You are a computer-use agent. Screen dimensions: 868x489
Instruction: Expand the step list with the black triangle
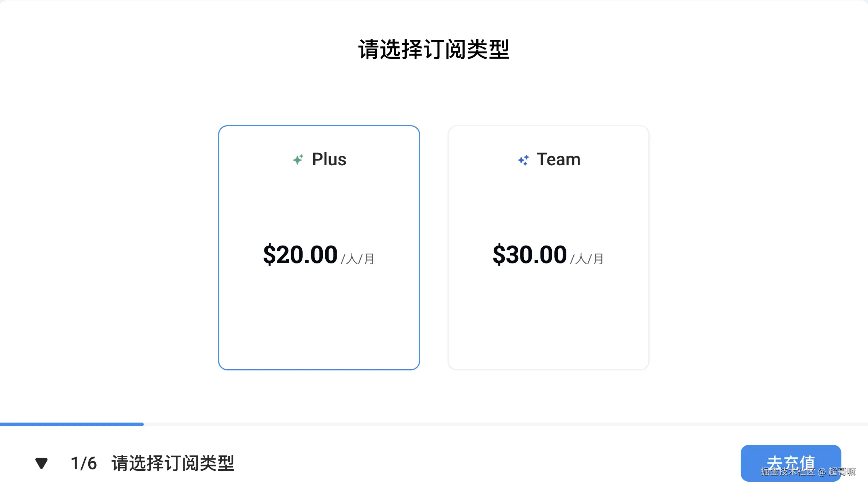42,463
